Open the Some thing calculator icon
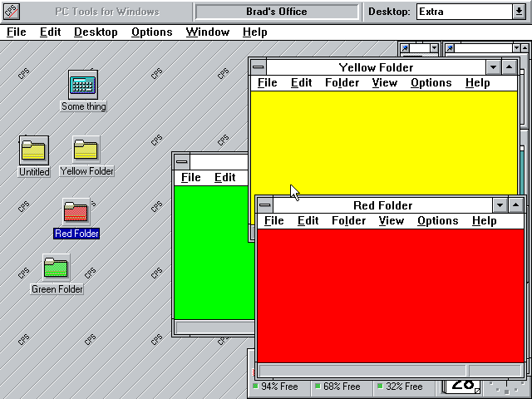 83,85
